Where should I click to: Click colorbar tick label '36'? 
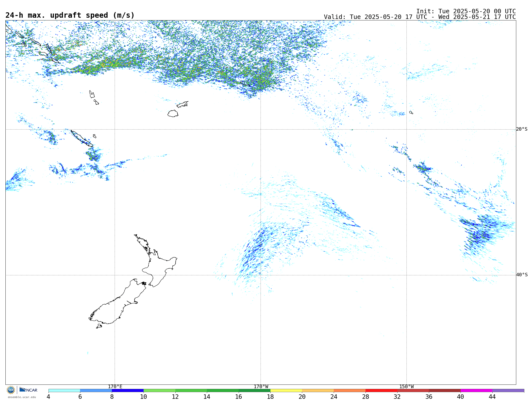[429, 397]
